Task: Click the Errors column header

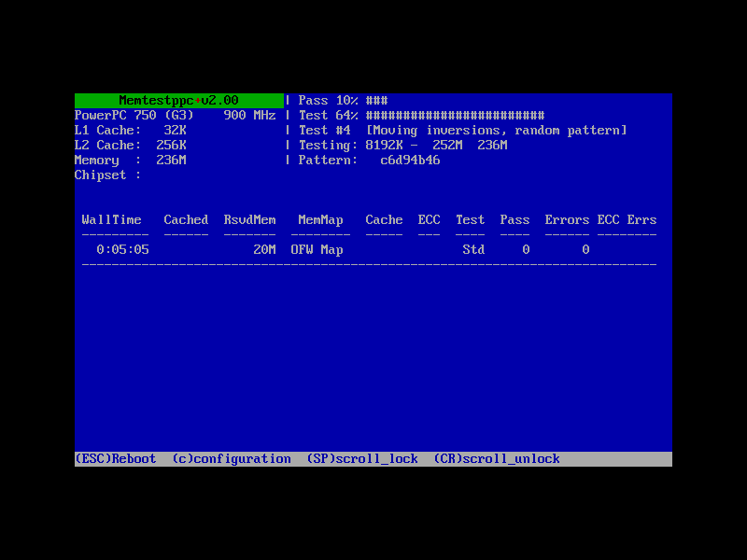Action: click(567, 219)
